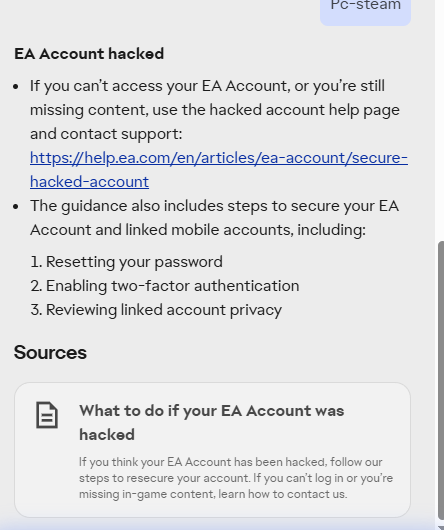Image resolution: width=444 pixels, height=530 pixels.
Task: Select the 'Reviewing linked account privacy' list item
Action: pyautogui.click(x=156, y=310)
